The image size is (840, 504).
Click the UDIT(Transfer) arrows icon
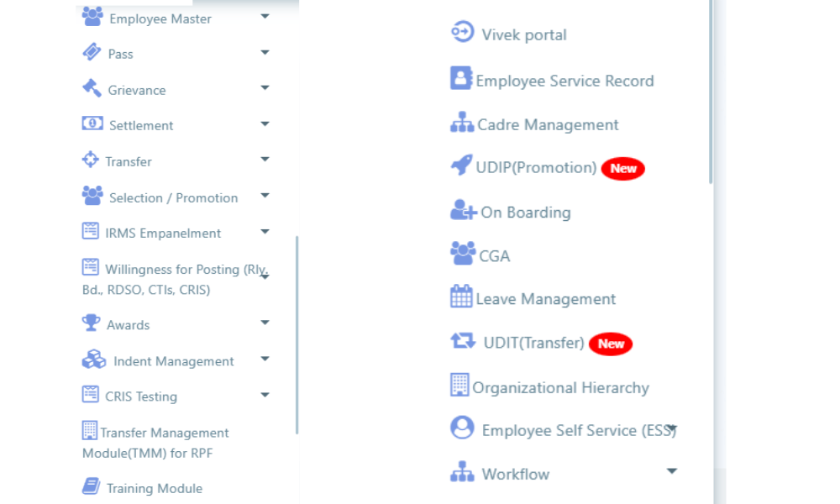463,341
